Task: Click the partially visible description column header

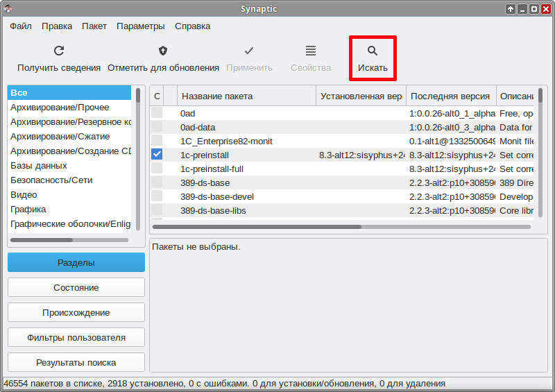Action: [515, 96]
